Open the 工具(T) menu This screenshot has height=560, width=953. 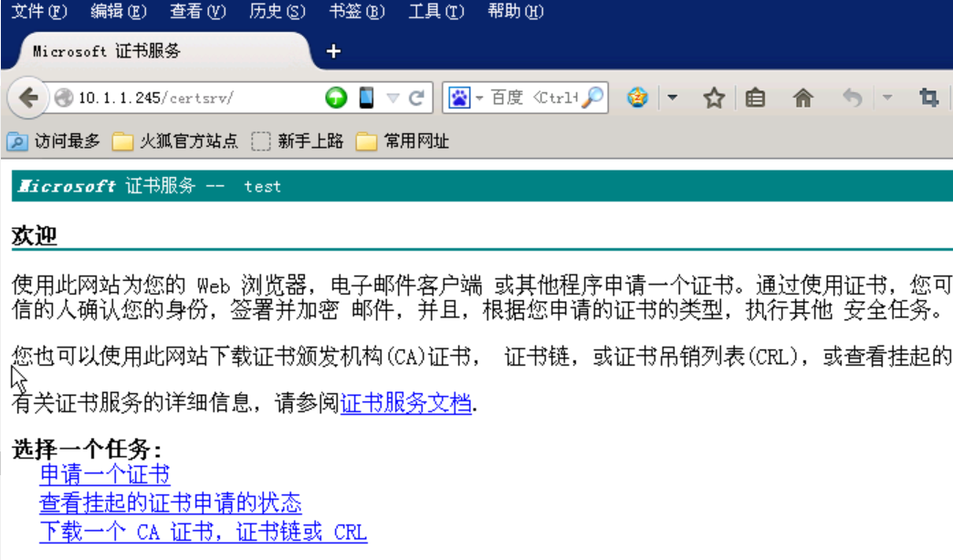[x=436, y=11]
